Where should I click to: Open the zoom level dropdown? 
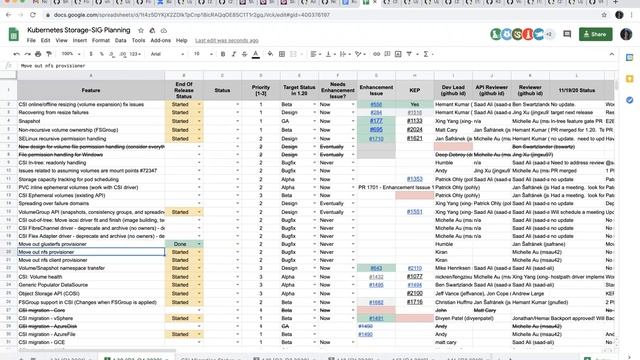71,54
